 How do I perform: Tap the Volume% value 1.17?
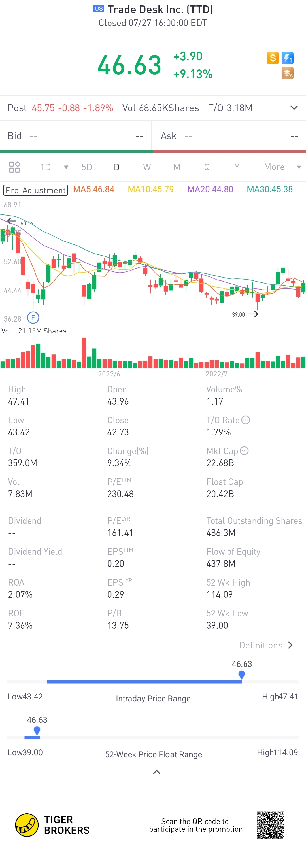(215, 401)
